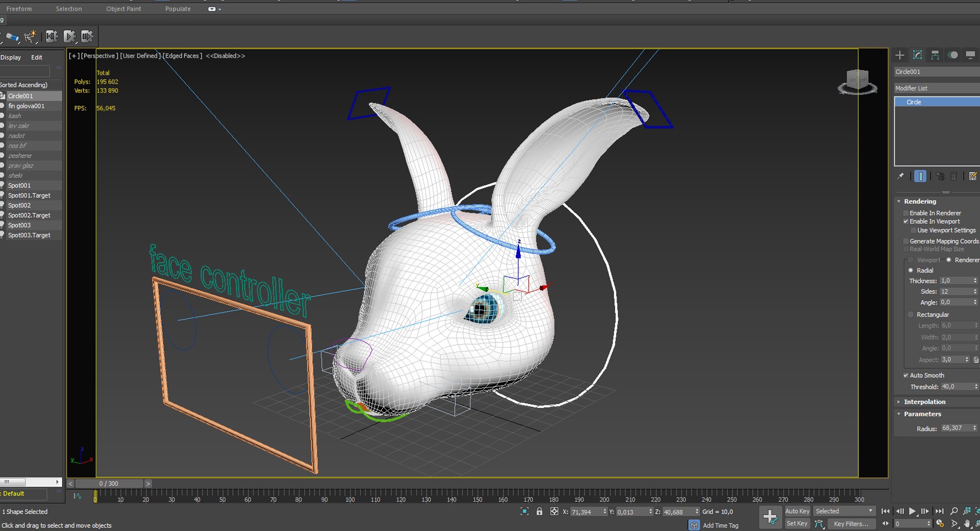Screen dimensions: 980x531
Task: Go to the start frame
Action: point(886,511)
